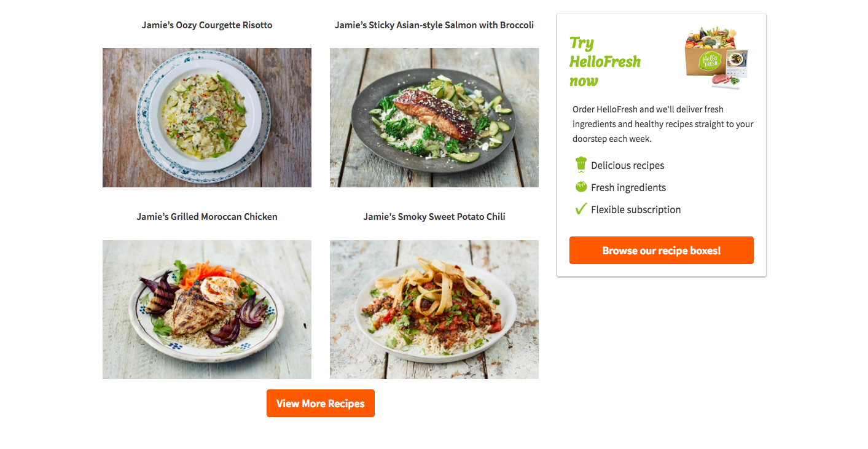Image resolution: width=868 pixels, height=449 pixels.
Task: Click the green checkmark beside Flexible subscription
Action: coord(581,208)
